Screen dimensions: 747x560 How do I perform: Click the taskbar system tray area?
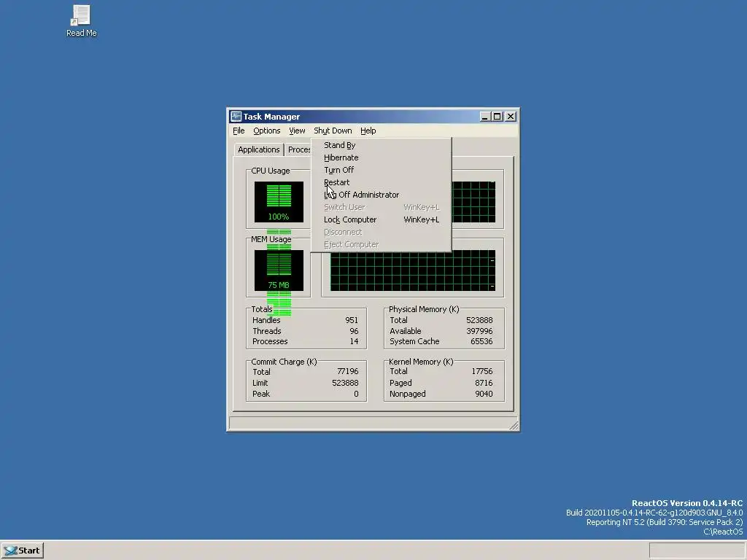[x=697, y=551]
